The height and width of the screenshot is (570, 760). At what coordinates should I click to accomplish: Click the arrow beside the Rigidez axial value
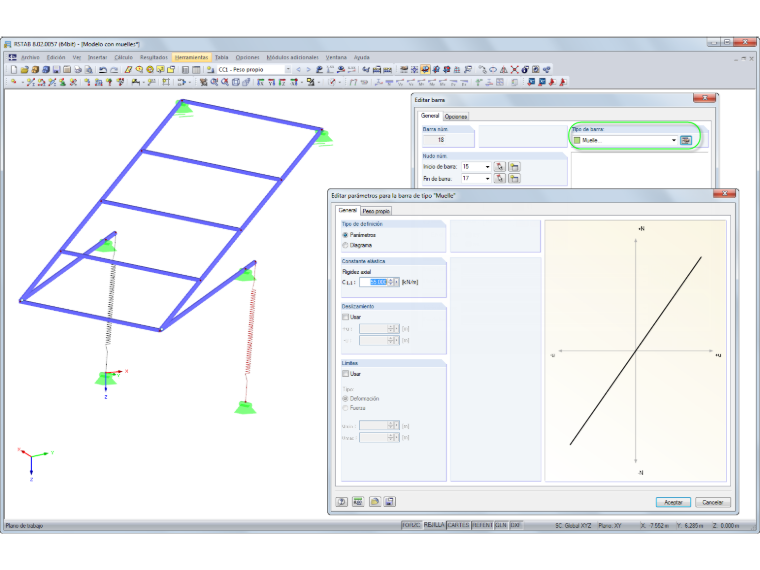[x=397, y=282]
